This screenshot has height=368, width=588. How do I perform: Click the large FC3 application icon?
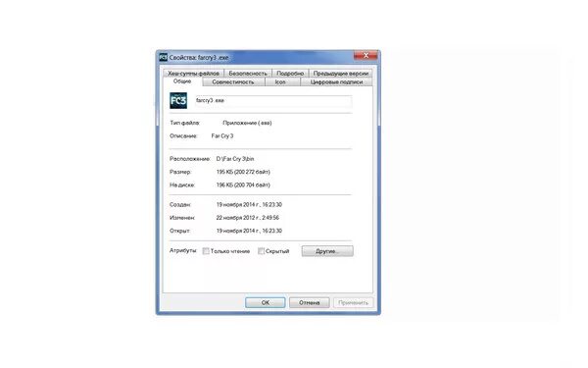(178, 101)
